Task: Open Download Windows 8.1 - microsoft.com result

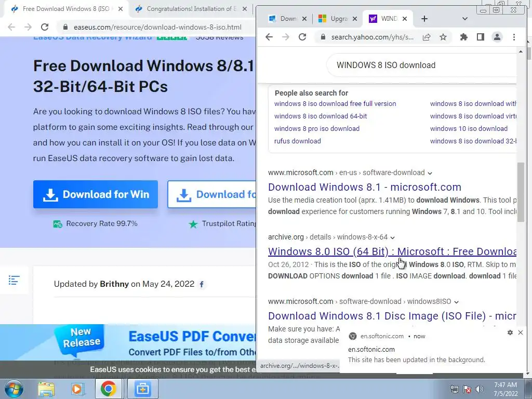Action: pyautogui.click(x=365, y=187)
